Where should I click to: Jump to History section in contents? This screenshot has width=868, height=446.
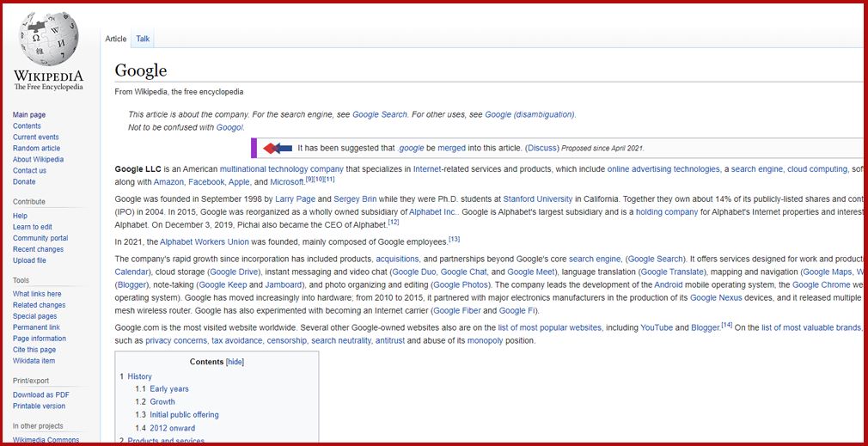pyautogui.click(x=139, y=376)
